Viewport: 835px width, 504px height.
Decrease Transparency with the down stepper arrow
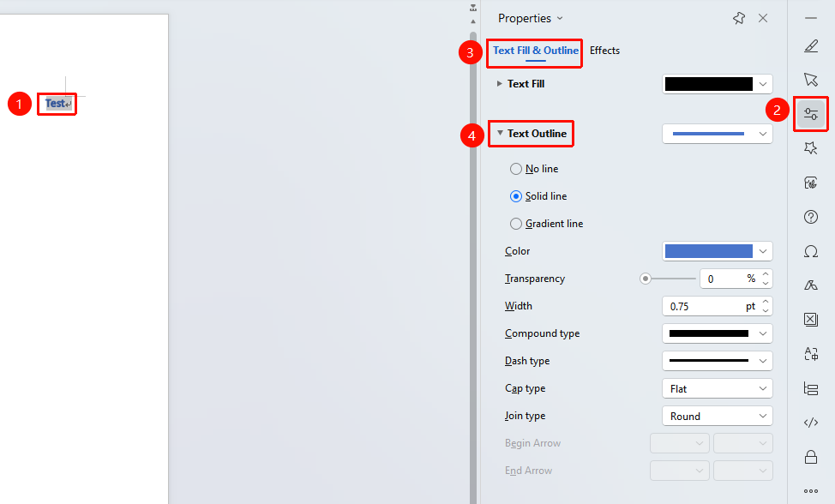click(766, 283)
